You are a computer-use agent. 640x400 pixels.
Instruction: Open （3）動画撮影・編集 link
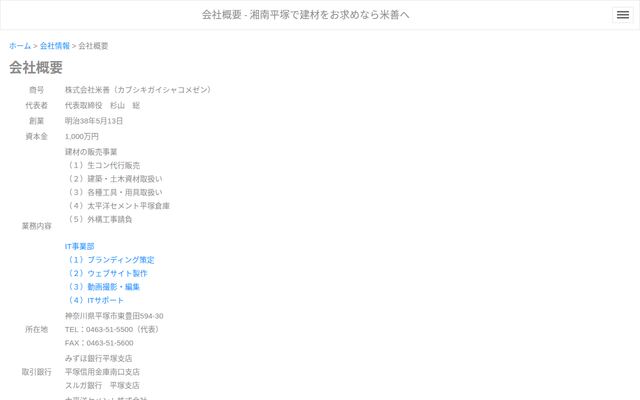102,287
